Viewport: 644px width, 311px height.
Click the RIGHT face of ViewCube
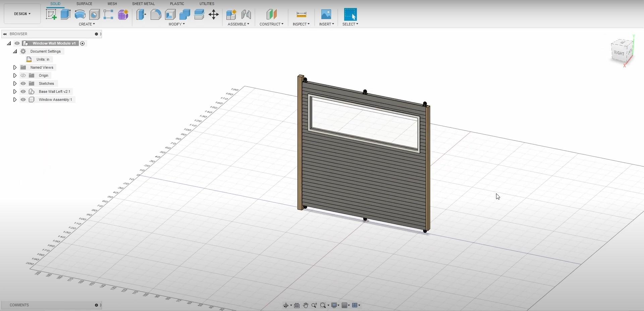(x=619, y=53)
